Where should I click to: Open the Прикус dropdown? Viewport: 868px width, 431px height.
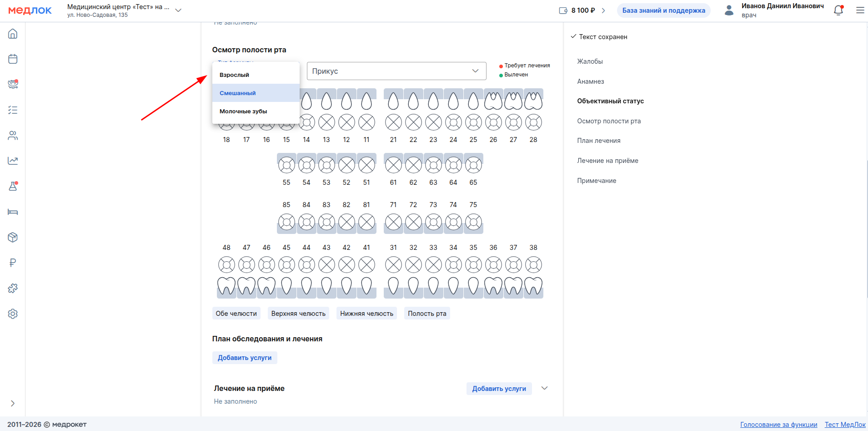point(396,71)
